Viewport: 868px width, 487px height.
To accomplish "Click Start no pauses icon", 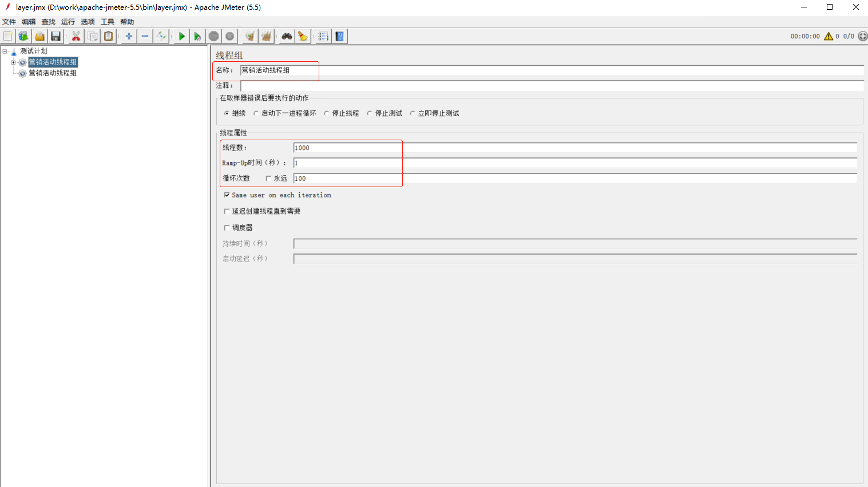I will click(x=197, y=36).
